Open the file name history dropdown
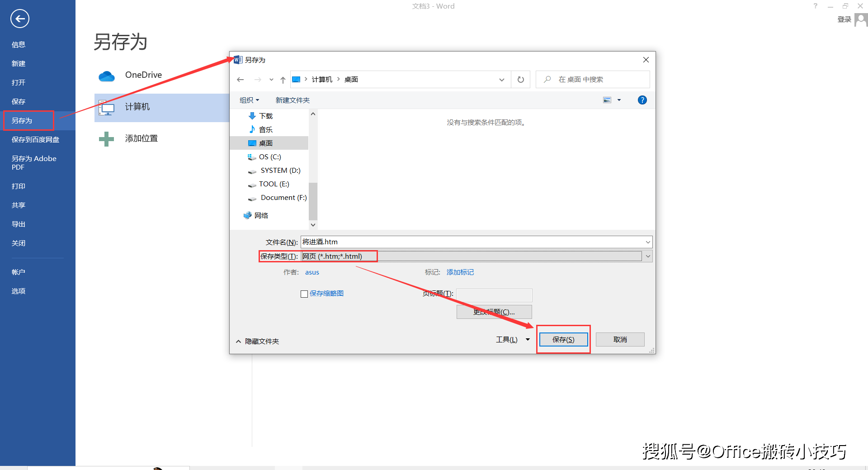The height and width of the screenshot is (470, 868). (648, 242)
